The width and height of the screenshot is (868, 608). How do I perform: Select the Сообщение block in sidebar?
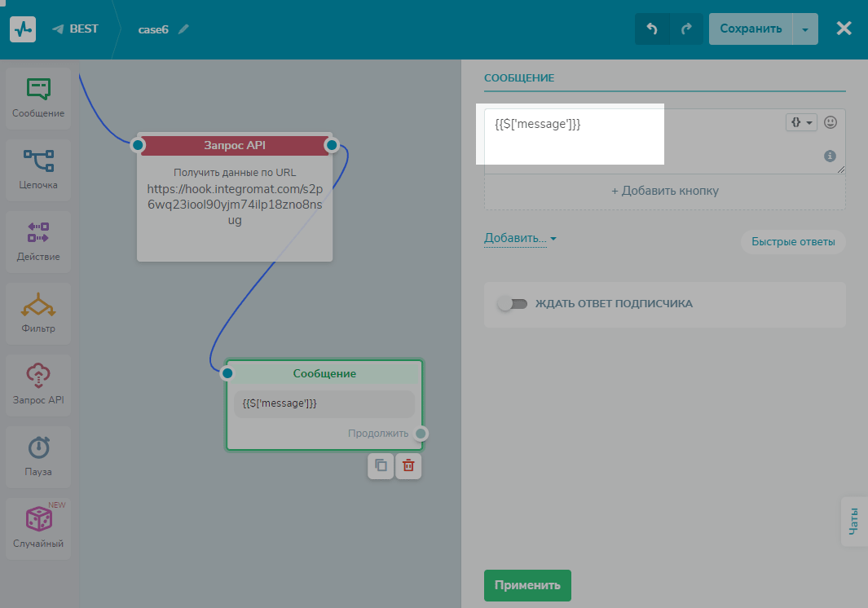[38, 98]
